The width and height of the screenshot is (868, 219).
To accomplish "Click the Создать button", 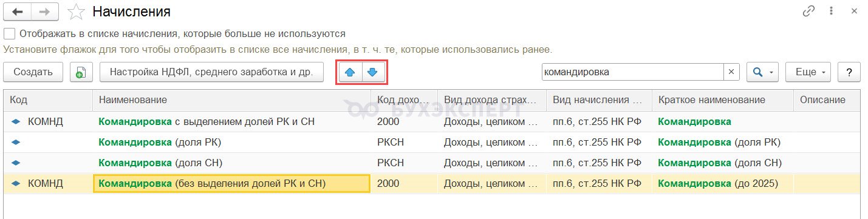I will [x=33, y=72].
